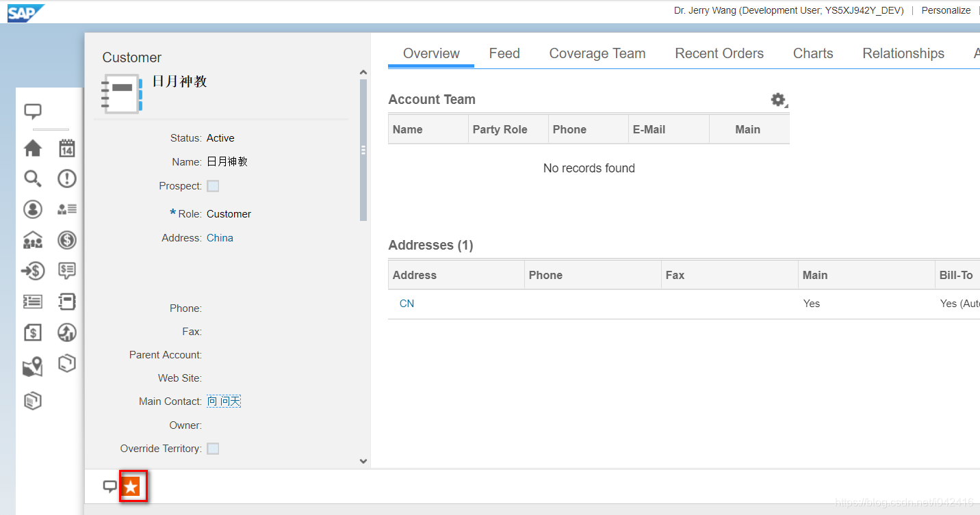Click the Account Team section heading
The width and height of the screenshot is (980, 515).
[432, 99]
